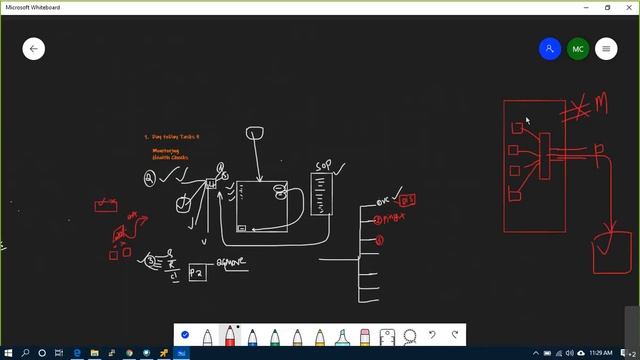Undo the last stroke

[432, 335]
